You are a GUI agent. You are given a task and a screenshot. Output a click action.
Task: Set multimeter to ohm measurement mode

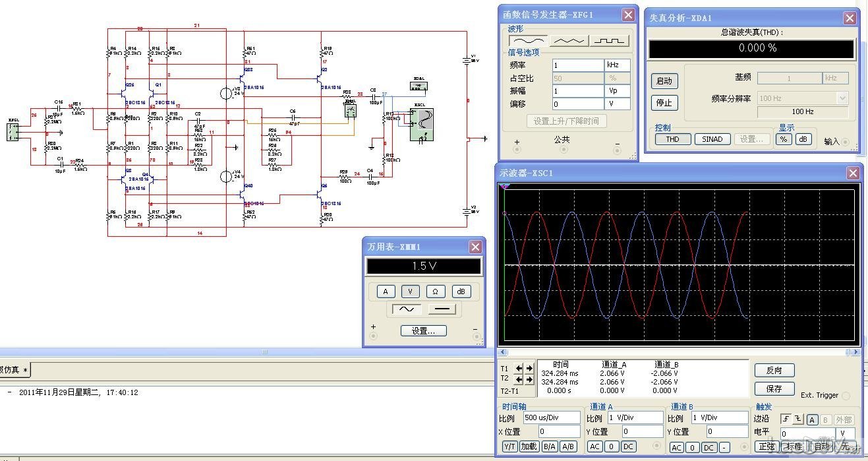tap(435, 292)
